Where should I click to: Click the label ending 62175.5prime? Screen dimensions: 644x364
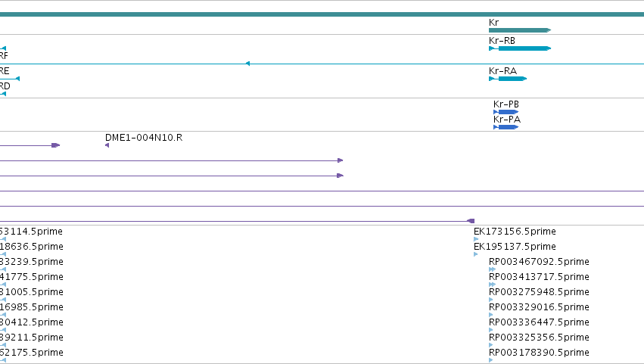[x=32, y=353]
